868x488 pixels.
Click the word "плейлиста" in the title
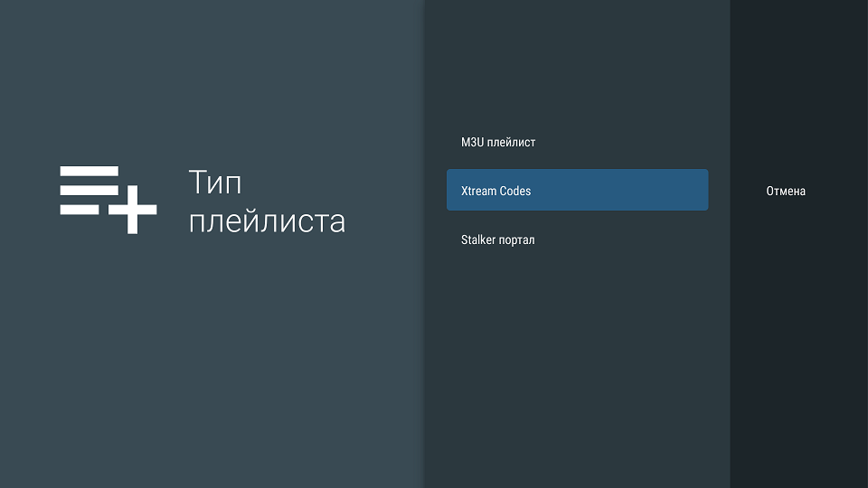coord(267,221)
